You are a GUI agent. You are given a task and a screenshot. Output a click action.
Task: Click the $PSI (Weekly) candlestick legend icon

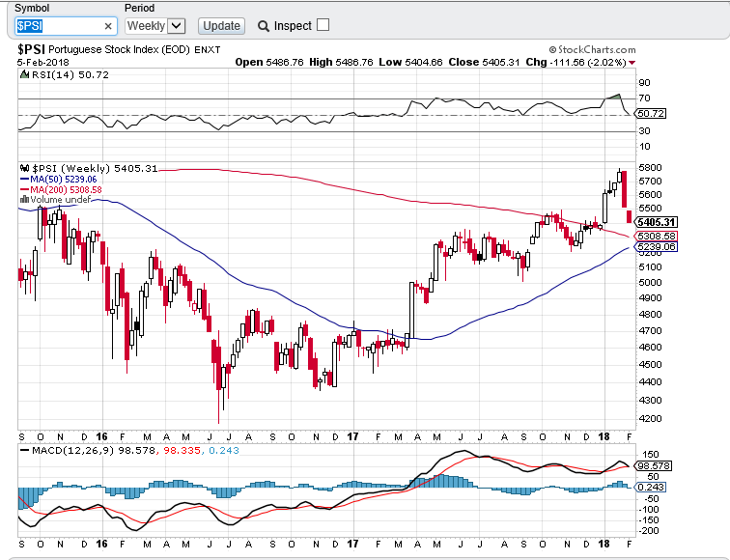tap(25, 168)
